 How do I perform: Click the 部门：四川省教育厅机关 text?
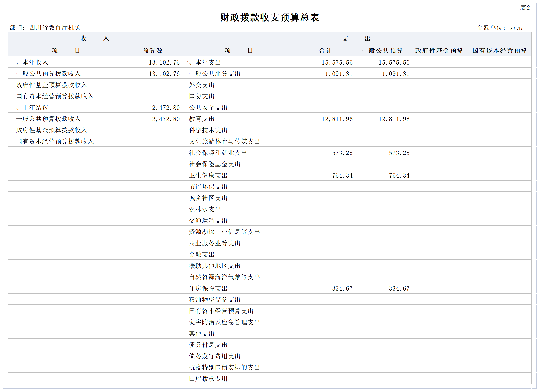click(45, 28)
